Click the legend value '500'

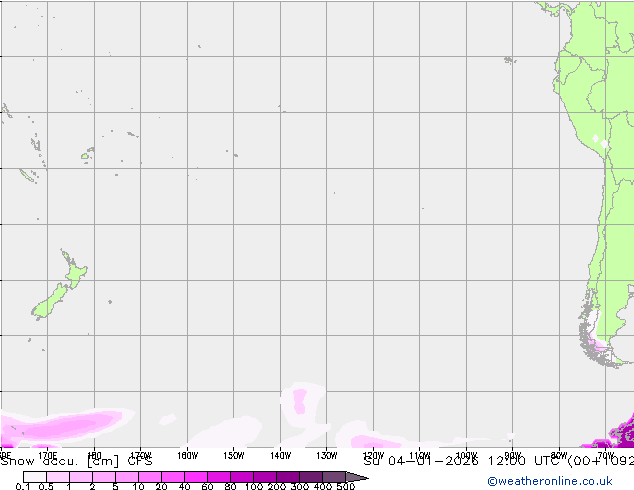tap(346, 486)
